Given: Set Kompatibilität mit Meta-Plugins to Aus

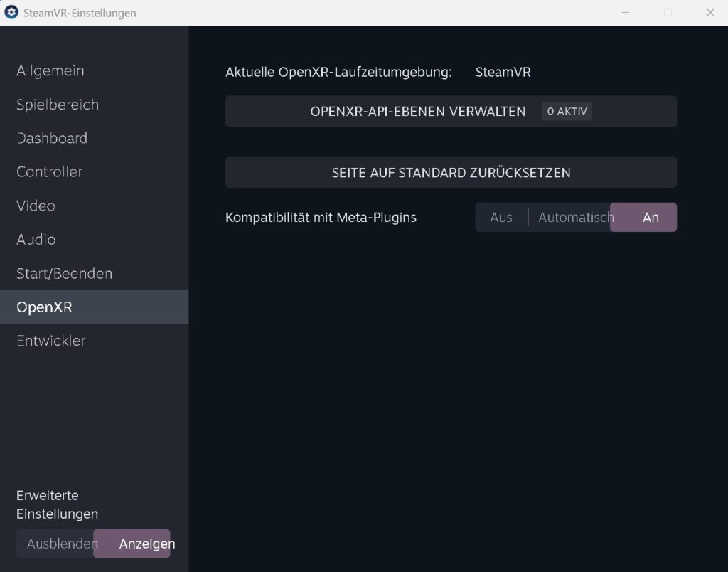Looking at the screenshot, I should click(x=501, y=217).
